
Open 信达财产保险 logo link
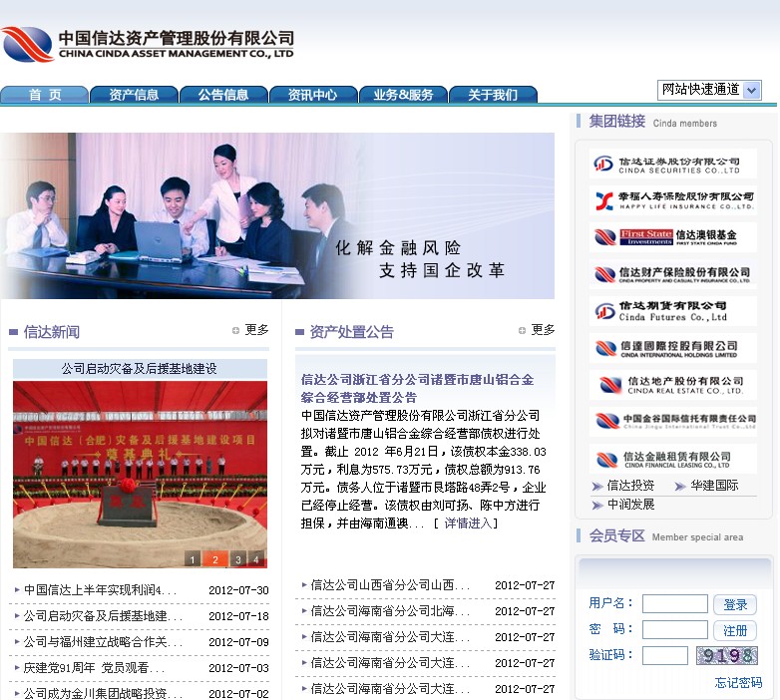672,274
